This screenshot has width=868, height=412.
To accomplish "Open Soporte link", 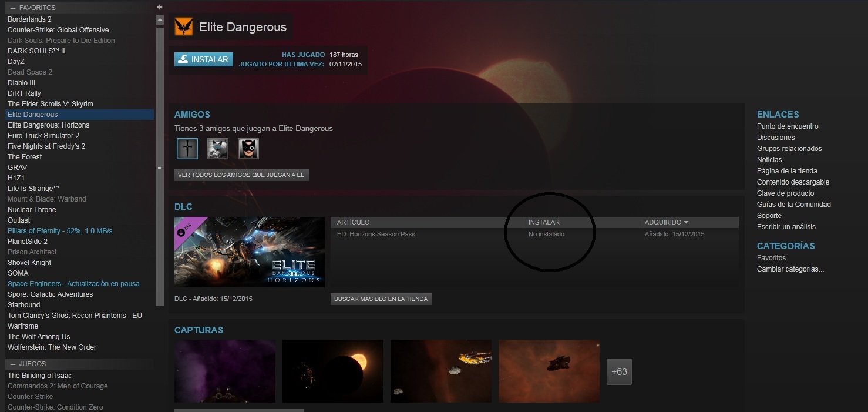I will (769, 216).
